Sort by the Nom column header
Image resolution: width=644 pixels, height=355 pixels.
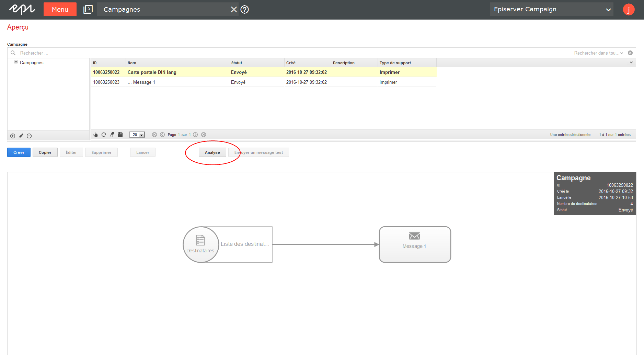tap(177, 63)
